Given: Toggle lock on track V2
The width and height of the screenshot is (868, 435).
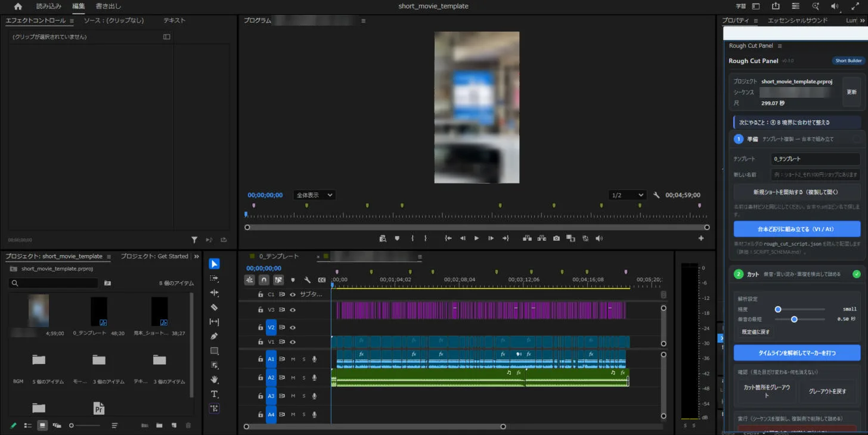Looking at the screenshot, I should tap(261, 327).
